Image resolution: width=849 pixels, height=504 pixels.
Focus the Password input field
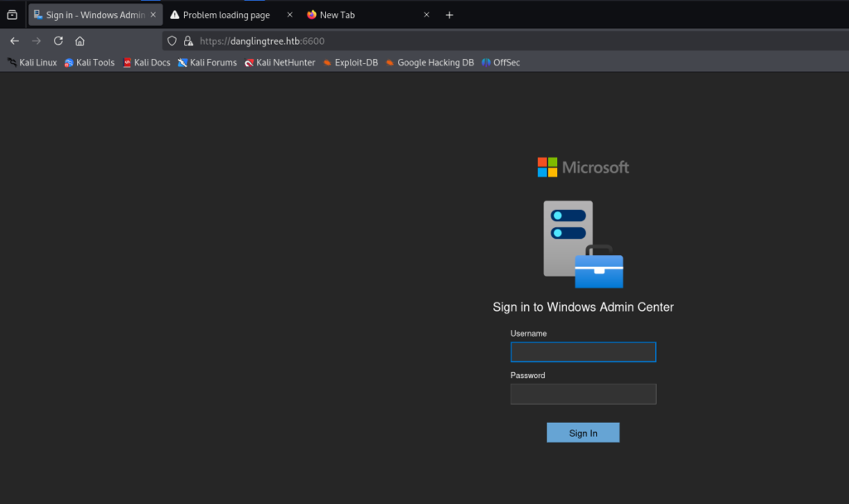(x=583, y=394)
